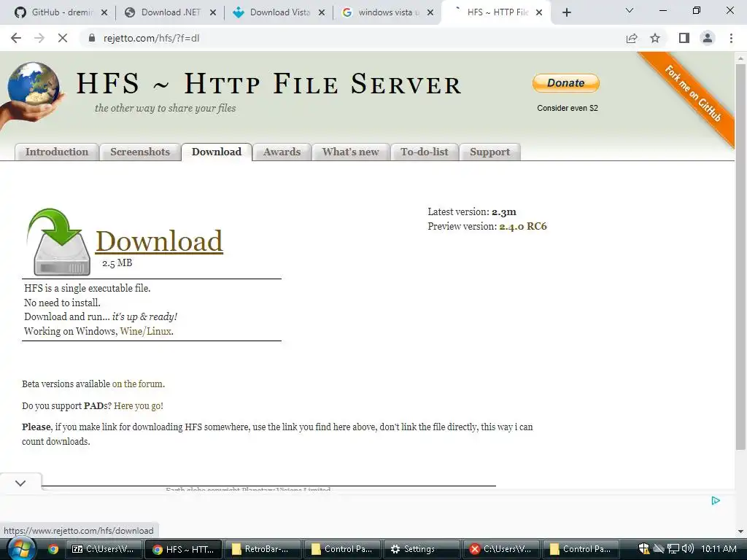Open the Support page tab
This screenshot has width=747, height=560.
point(489,152)
